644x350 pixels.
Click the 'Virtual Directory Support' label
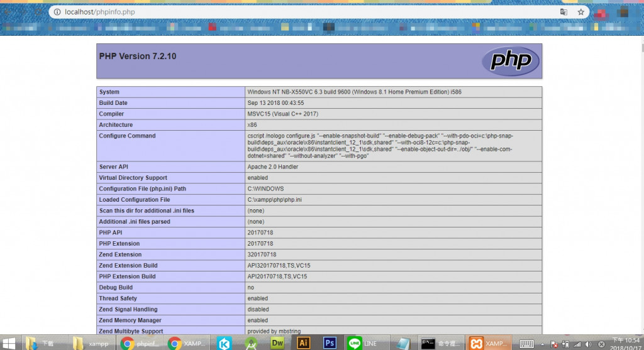point(133,178)
